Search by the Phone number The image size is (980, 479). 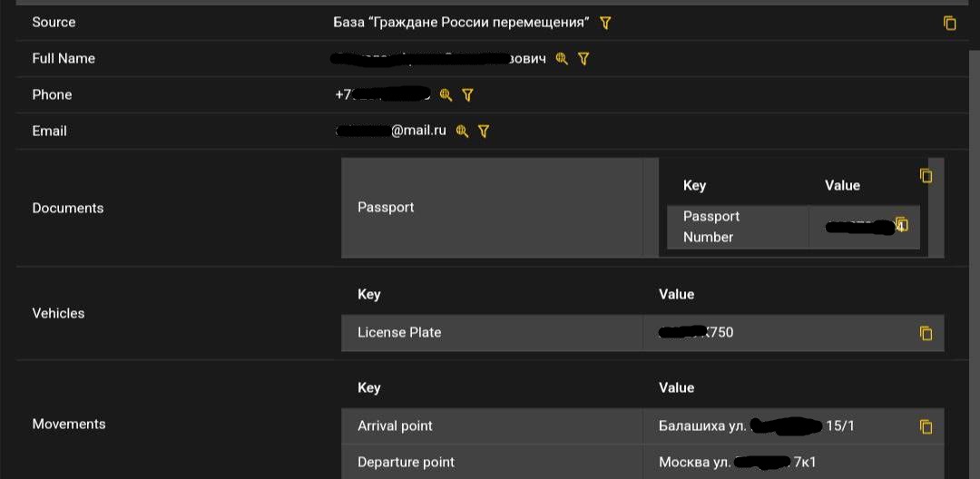[x=446, y=95]
